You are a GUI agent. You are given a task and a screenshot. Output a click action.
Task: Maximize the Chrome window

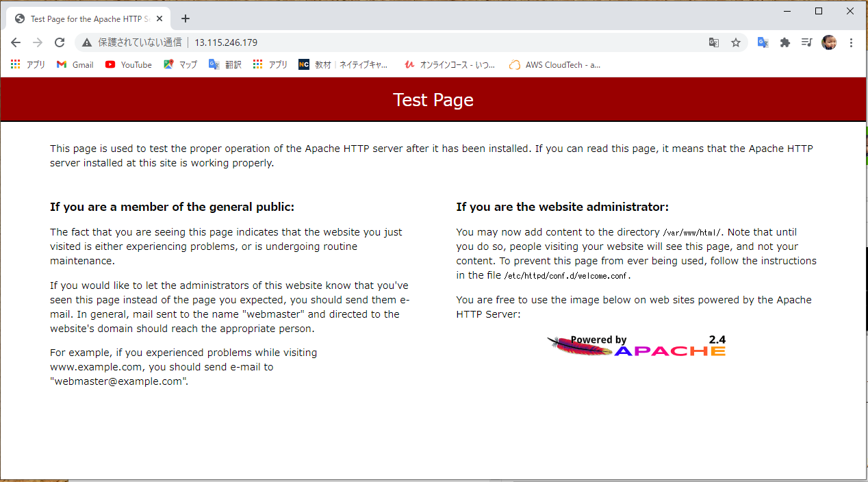[x=819, y=11]
